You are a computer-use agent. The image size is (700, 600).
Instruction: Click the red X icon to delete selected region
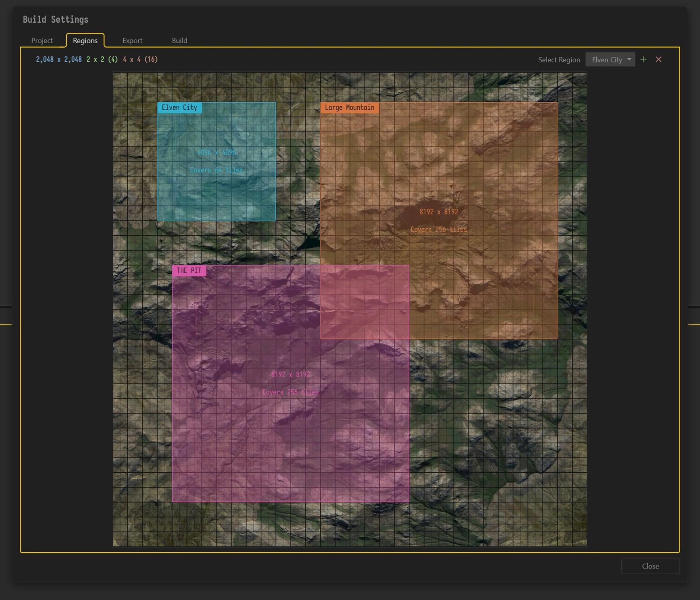[x=658, y=59]
